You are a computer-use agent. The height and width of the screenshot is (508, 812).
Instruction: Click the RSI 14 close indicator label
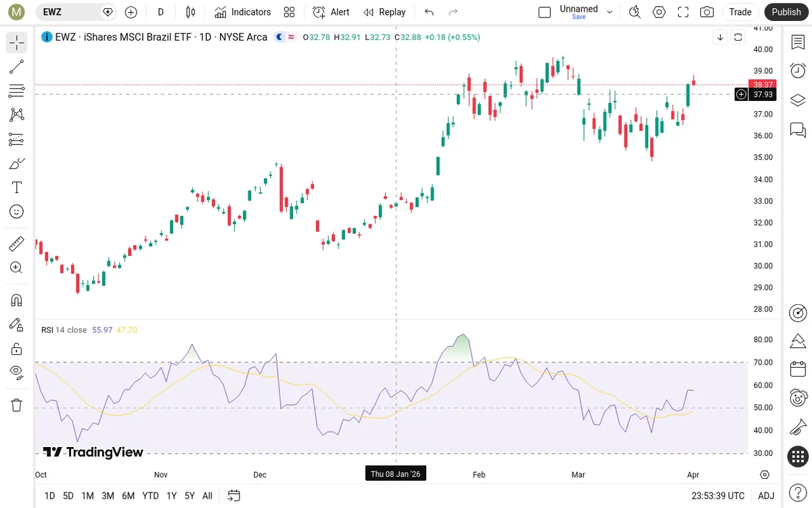[64, 330]
